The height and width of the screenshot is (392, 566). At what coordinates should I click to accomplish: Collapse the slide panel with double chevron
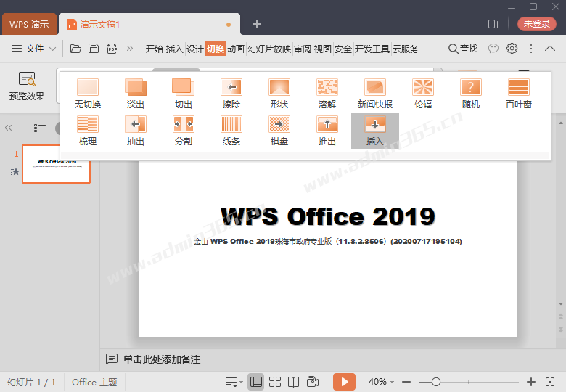(x=8, y=128)
